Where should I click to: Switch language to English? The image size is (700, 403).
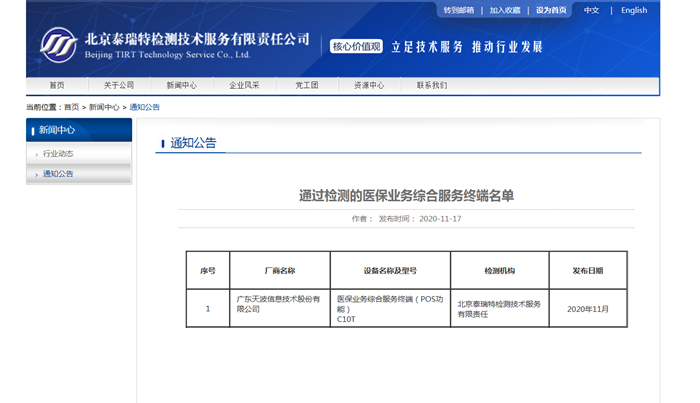pos(634,10)
